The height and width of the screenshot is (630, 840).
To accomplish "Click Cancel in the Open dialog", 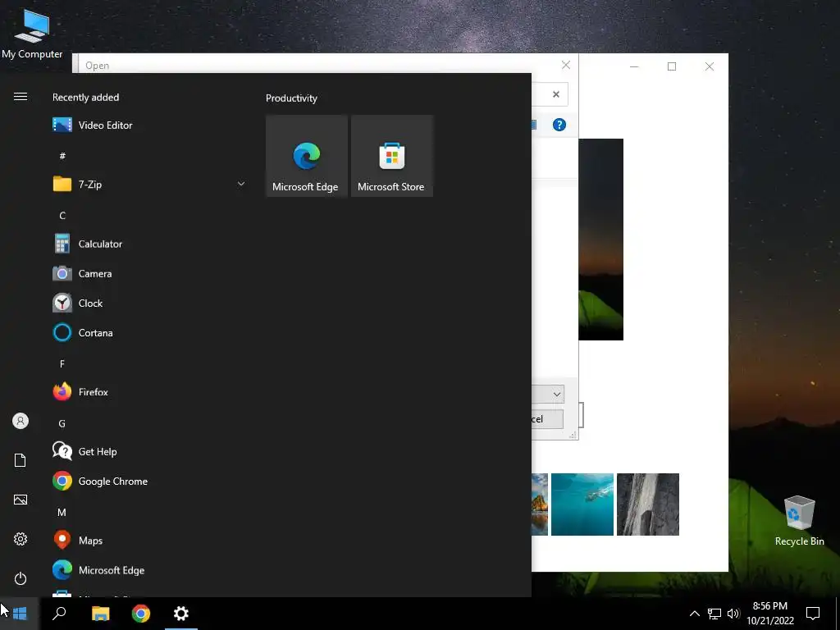I will [x=547, y=419].
